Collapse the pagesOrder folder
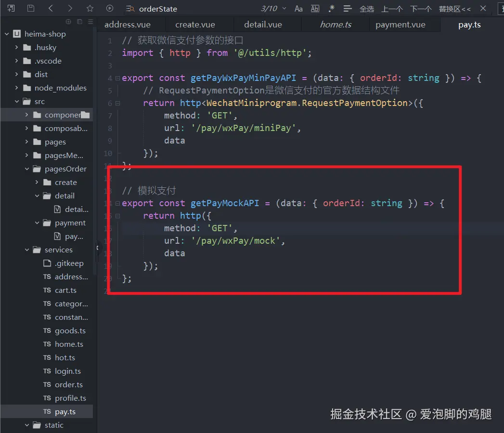Image resolution: width=504 pixels, height=433 pixels. tap(26, 169)
